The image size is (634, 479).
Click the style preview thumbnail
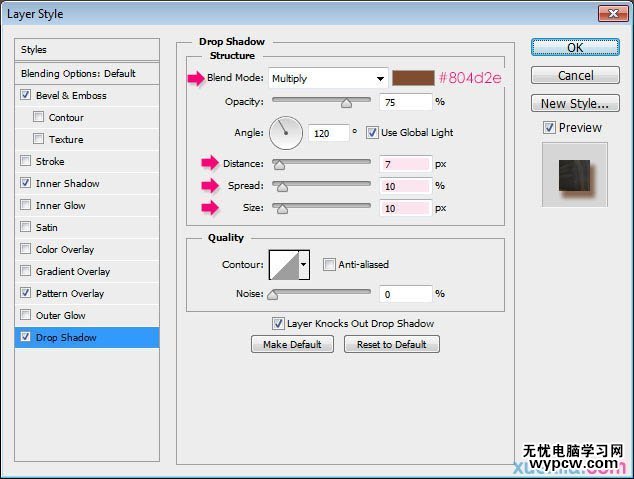[575, 175]
